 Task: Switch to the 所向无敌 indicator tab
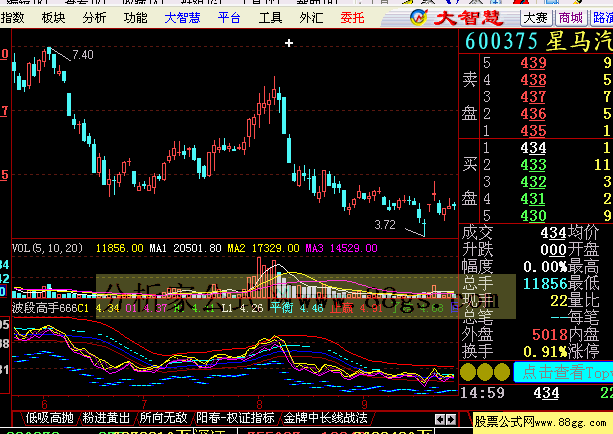pos(163,418)
